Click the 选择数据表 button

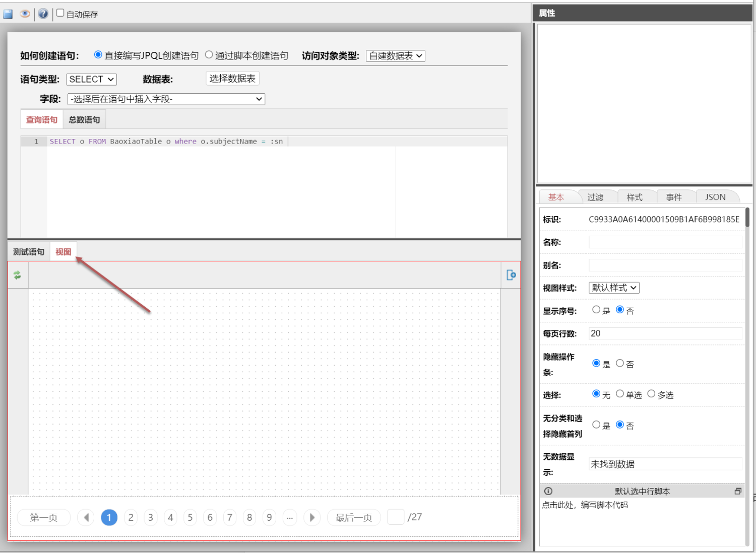(x=232, y=79)
